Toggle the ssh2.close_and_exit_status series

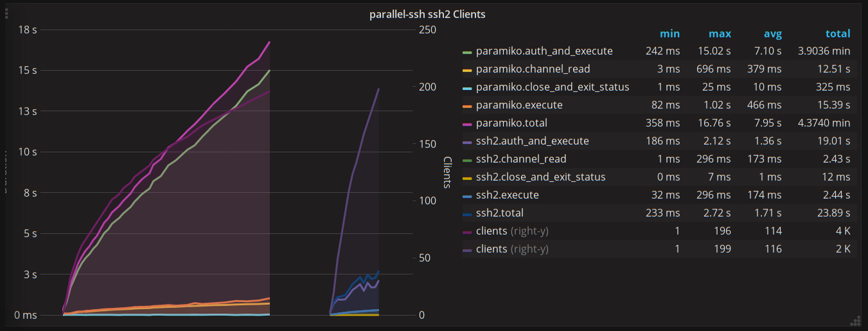[x=541, y=177]
